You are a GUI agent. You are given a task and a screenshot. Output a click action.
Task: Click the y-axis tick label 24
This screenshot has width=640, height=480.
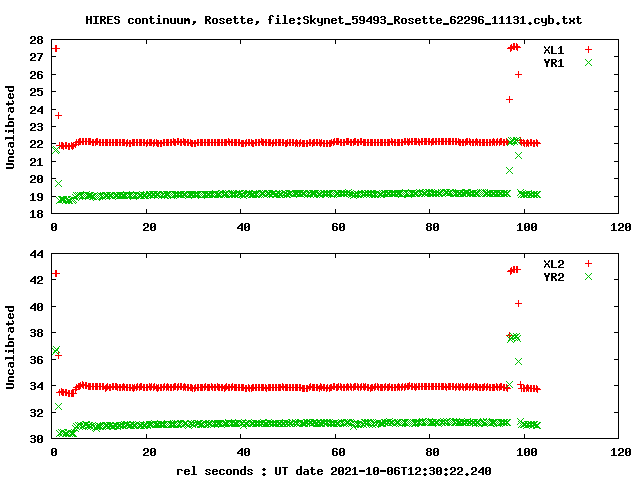tap(36, 110)
